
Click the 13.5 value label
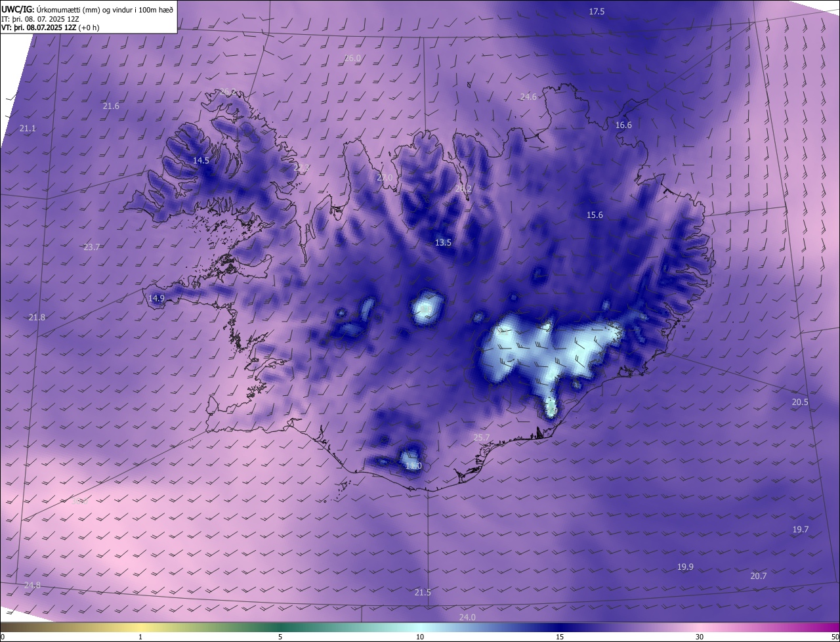[443, 243]
